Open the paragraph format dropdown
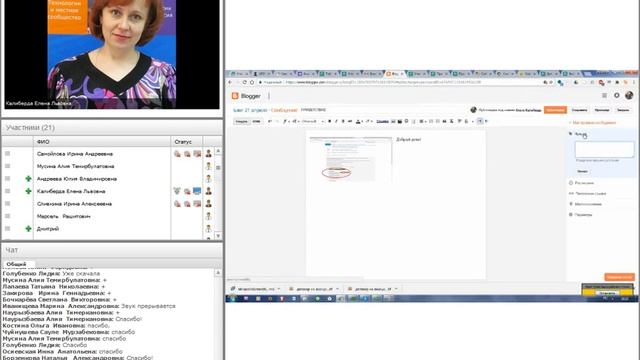The height and width of the screenshot is (360, 640). pos(312,121)
